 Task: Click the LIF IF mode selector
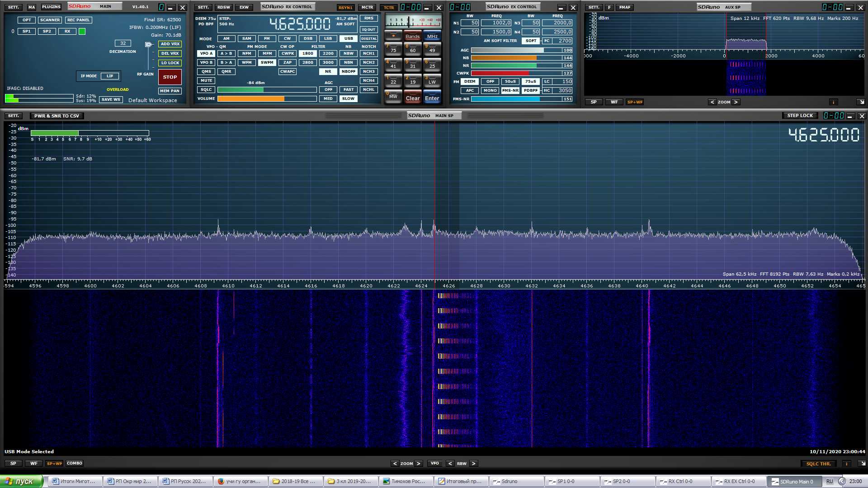tap(110, 76)
